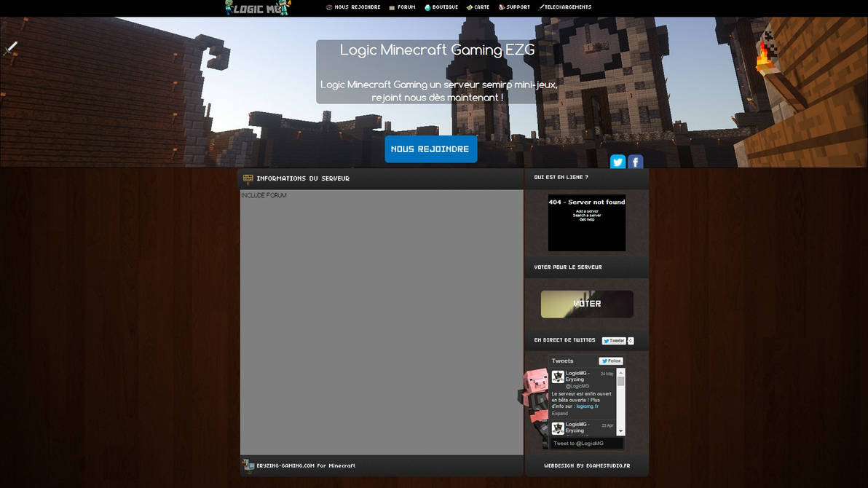Open Facebook via the blue F icon

point(635,162)
